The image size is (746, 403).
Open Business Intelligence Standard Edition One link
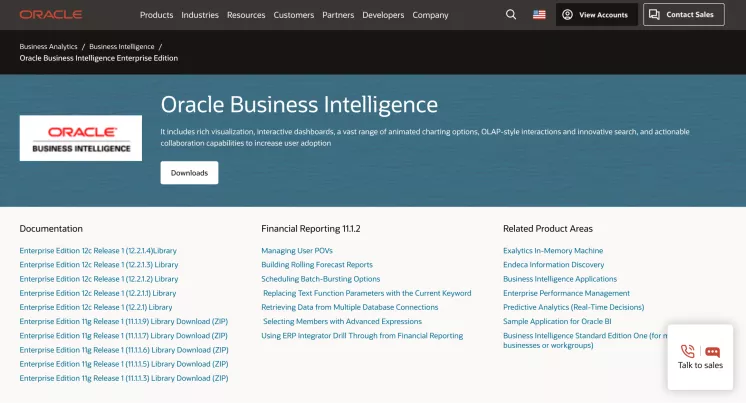coord(585,340)
